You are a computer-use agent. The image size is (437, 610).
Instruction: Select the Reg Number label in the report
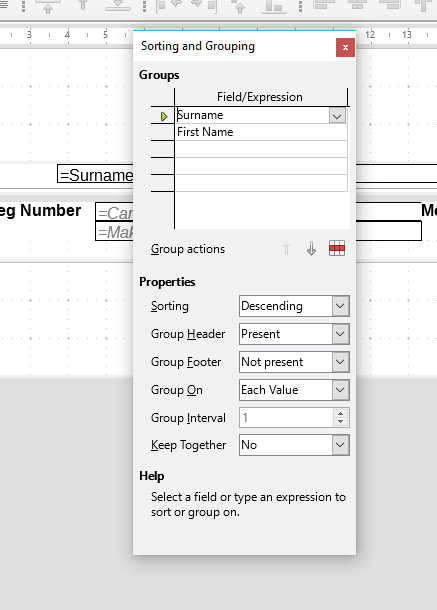click(x=40, y=210)
